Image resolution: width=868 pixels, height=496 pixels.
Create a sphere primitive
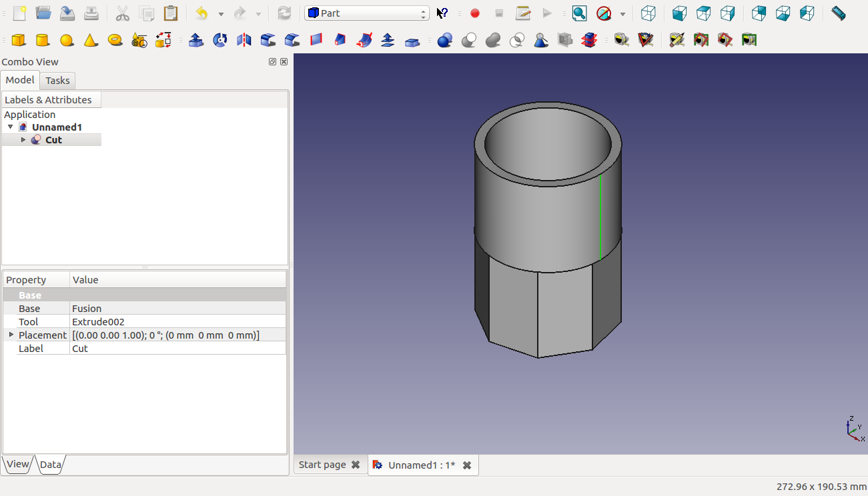pyautogui.click(x=66, y=40)
